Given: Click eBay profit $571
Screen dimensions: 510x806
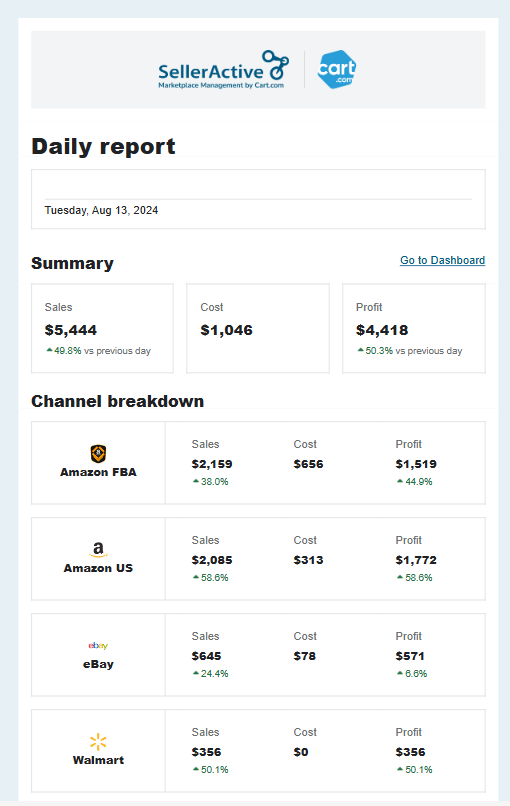Looking at the screenshot, I should [x=410, y=656].
